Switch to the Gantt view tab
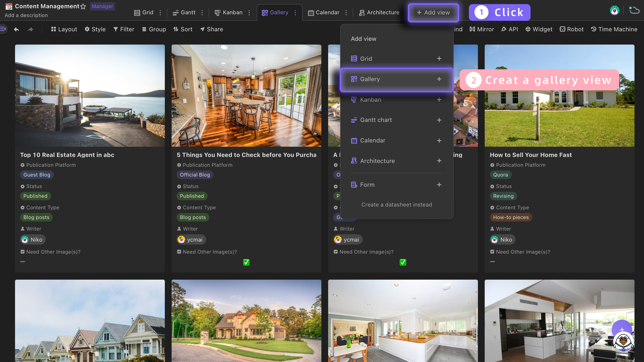 coord(184,13)
